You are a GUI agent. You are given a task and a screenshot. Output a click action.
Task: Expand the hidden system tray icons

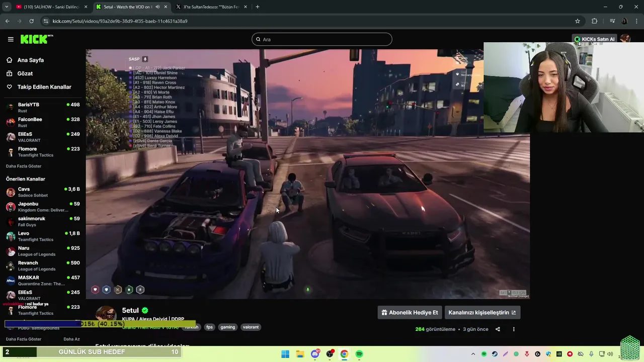(473, 354)
